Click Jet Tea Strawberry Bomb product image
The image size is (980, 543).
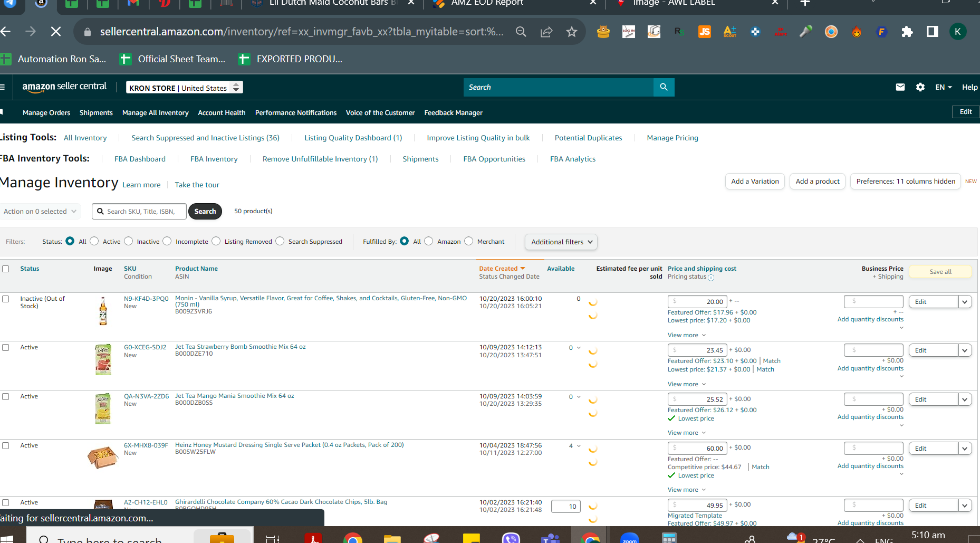pos(103,360)
